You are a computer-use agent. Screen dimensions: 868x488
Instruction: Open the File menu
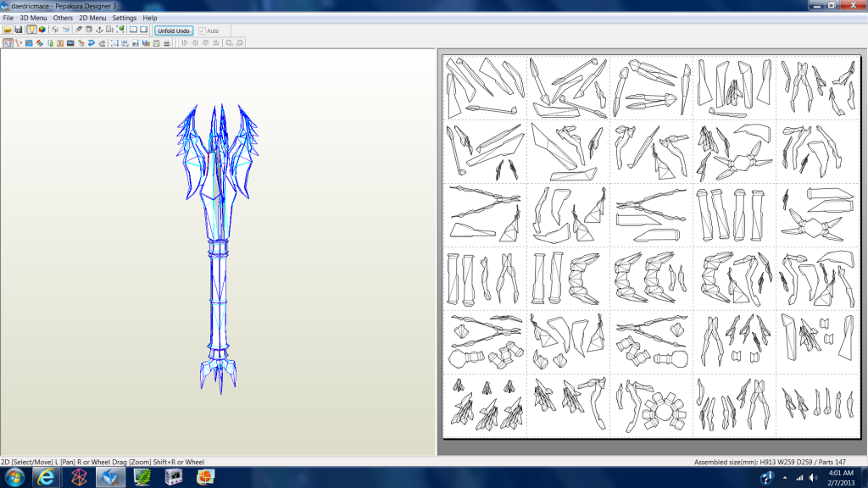click(8, 18)
